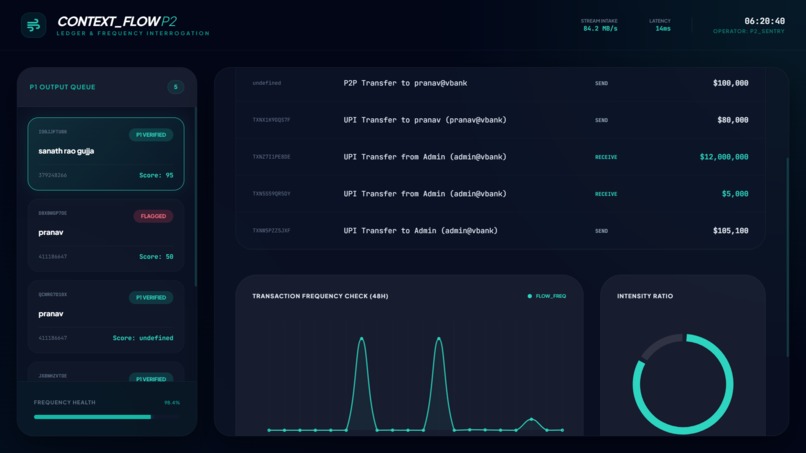Click the Score: 50 value

point(156,257)
